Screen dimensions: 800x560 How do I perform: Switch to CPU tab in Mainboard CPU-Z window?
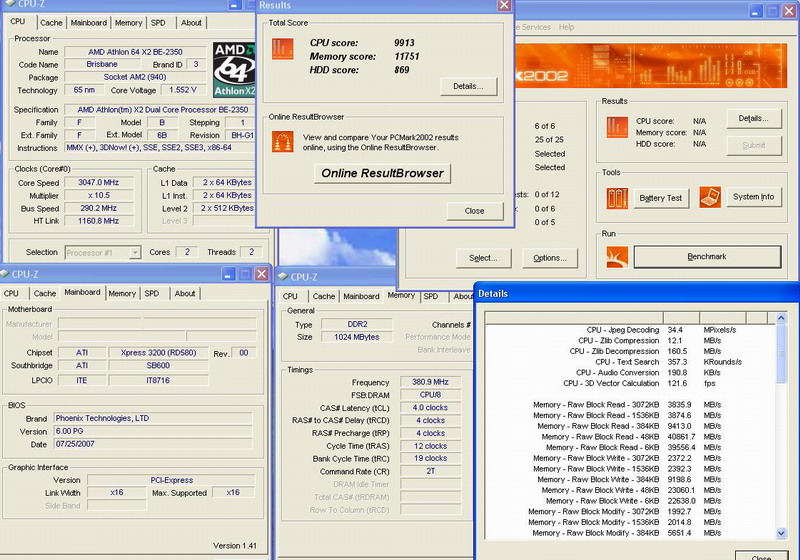[11, 293]
